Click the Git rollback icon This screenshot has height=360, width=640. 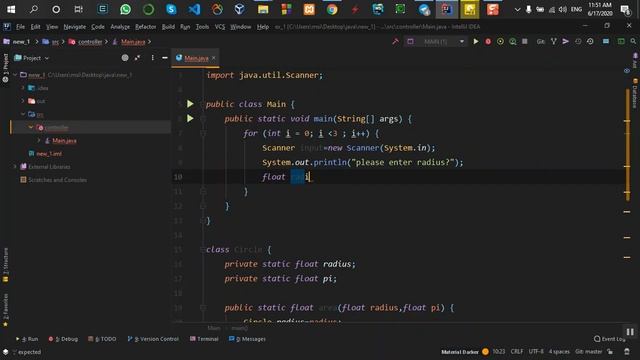[590, 41]
